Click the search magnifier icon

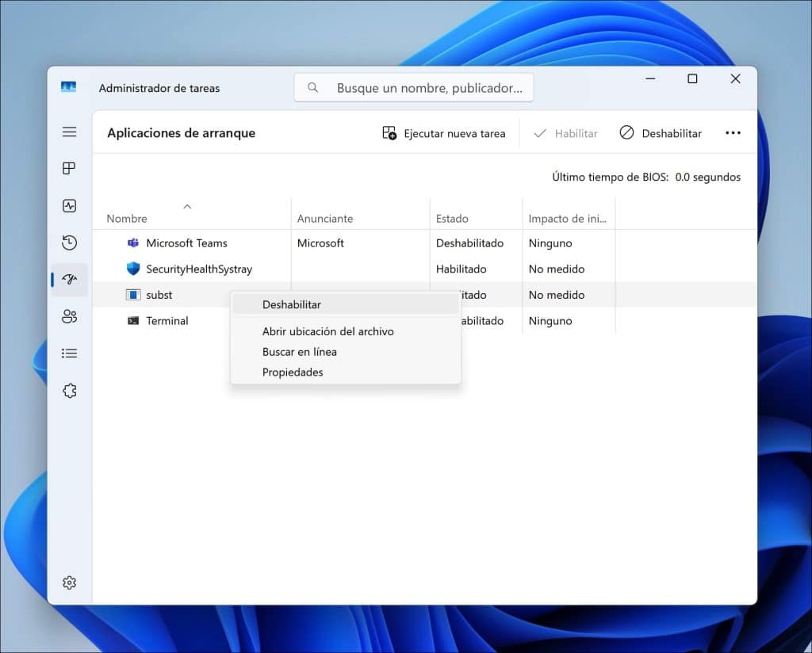point(312,87)
